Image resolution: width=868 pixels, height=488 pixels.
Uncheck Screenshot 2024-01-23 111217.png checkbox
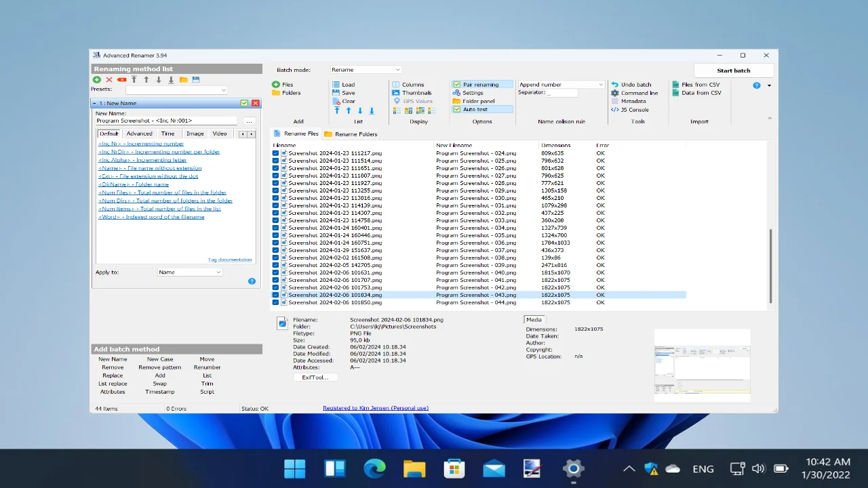[275, 153]
